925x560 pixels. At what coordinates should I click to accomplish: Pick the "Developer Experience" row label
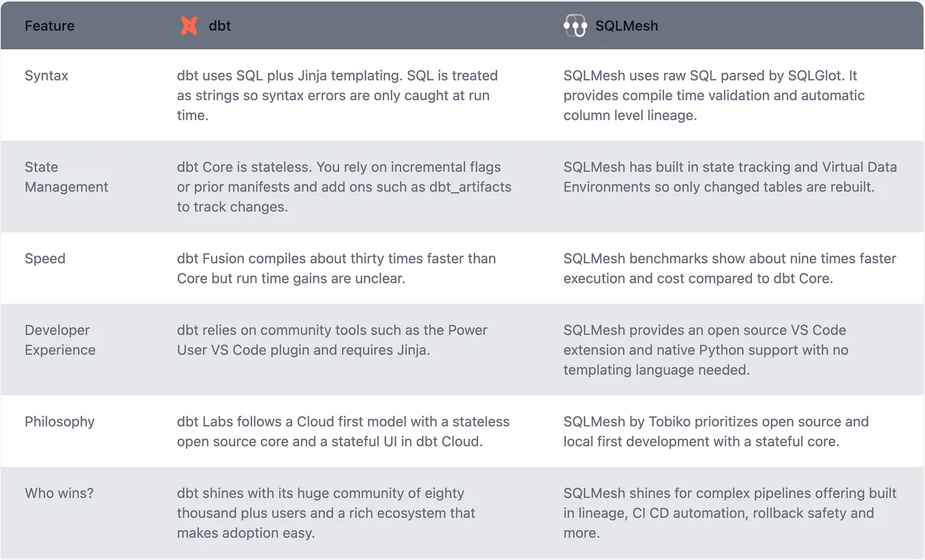pyautogui.click(x=60, y=340)
